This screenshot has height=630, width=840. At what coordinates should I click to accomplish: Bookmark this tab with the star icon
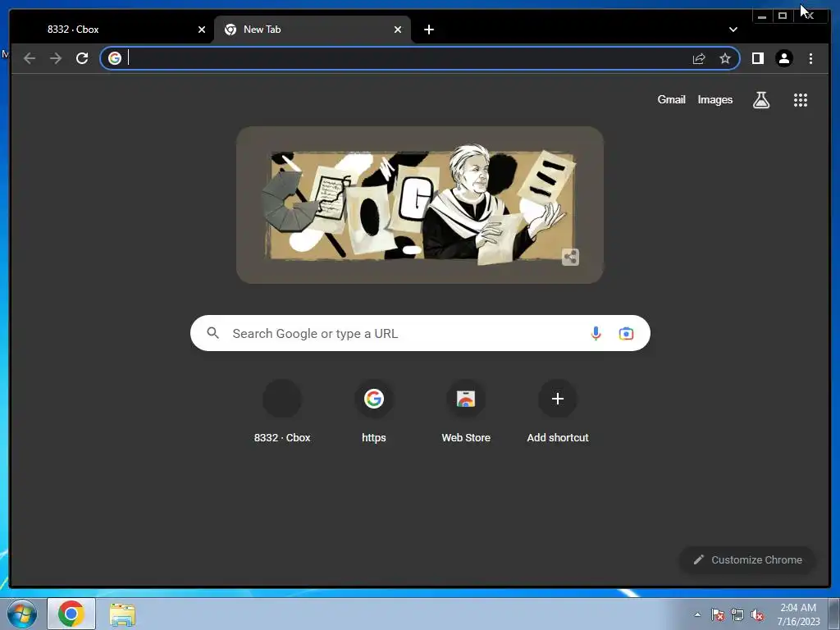click(725, 58)
